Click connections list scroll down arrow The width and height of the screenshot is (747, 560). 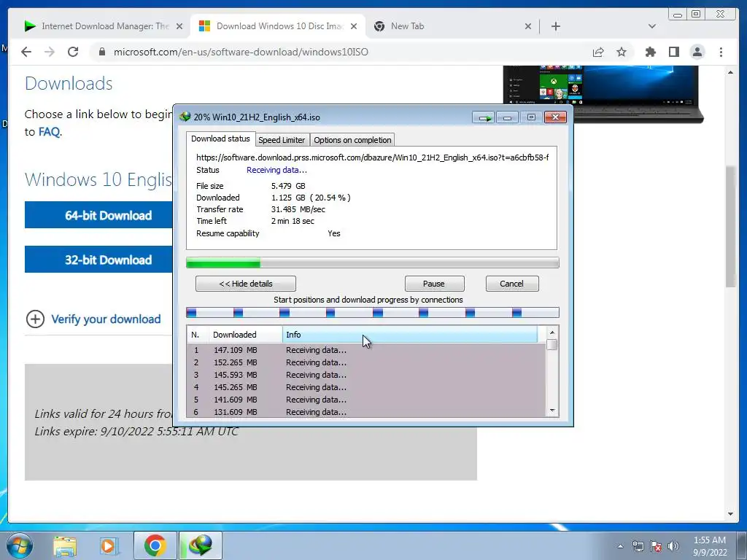pyautogui.click(x=552, y=411)
